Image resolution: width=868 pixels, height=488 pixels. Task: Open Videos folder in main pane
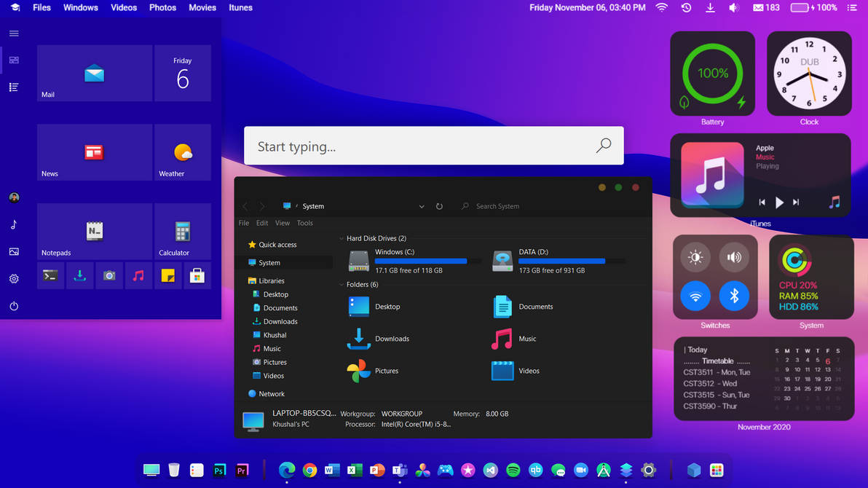click(516, 371)
